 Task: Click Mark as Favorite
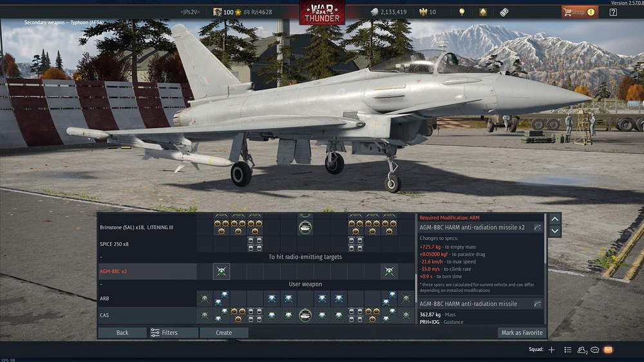tap(522, 332)
